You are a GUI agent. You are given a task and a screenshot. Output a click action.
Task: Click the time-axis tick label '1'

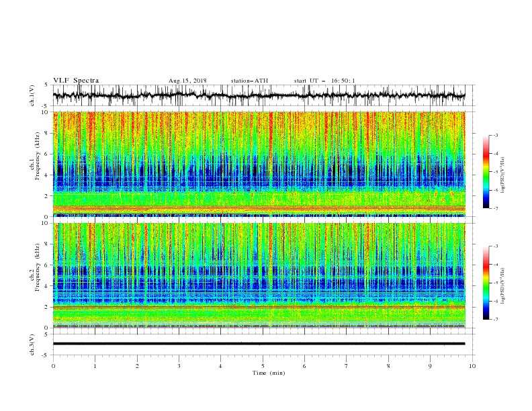point(95,366)
